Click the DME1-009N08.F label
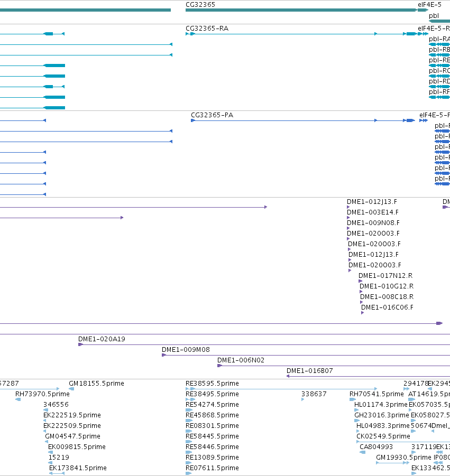Viewport: 450px width, 476px height. pos(373,223)
